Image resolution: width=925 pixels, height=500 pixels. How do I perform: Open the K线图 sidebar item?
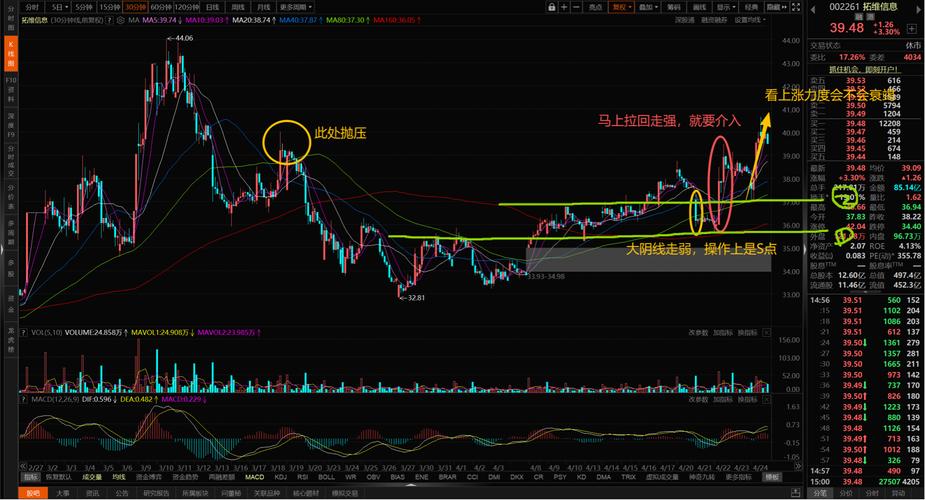[x=11, y=53]
